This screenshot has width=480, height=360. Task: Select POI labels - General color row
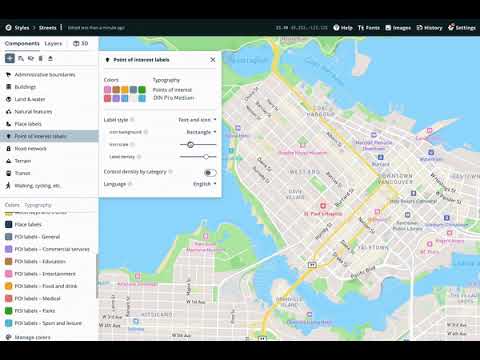(49, 237)
